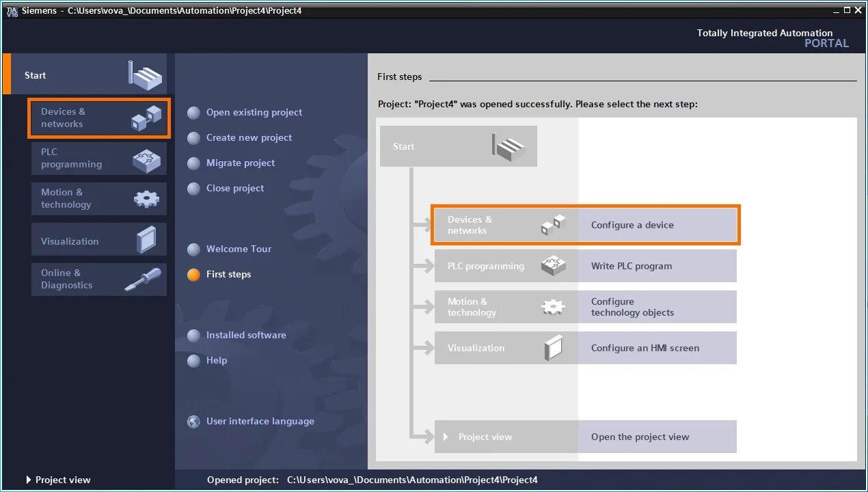
Task: Open the Start portal tab
Action: [x=85, y=74]
